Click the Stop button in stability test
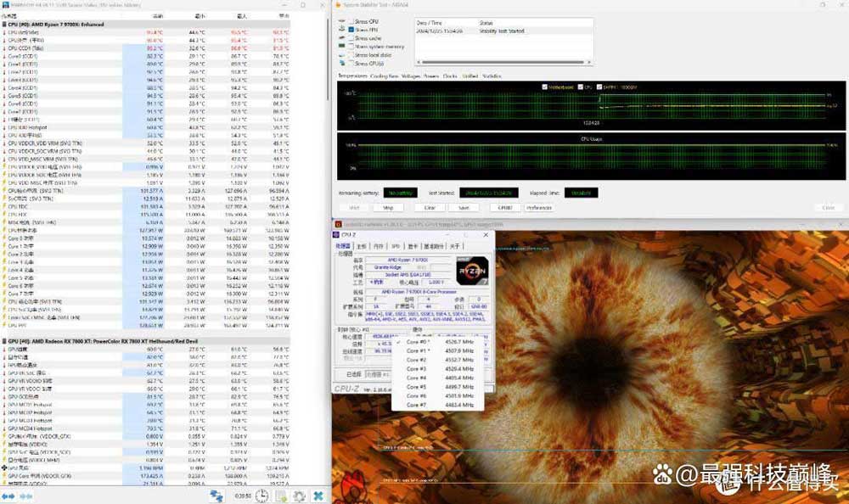849x504 pixels. 387,207
